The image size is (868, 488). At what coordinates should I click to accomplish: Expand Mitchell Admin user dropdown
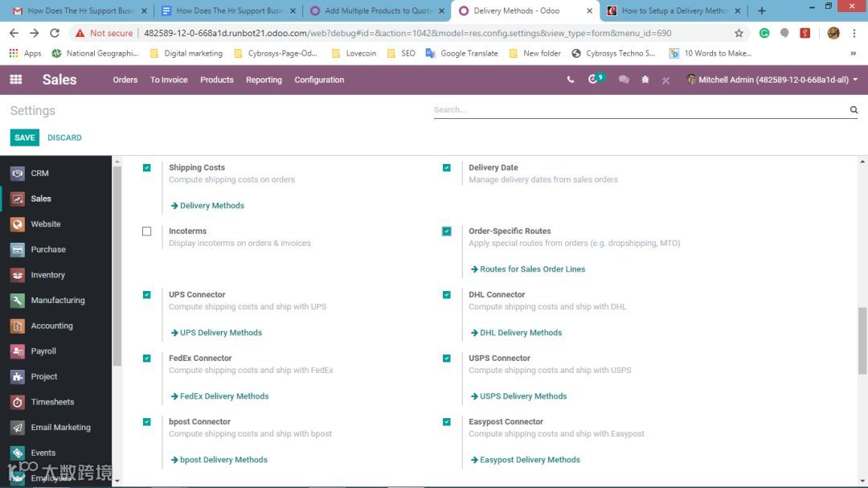(772, 80)
